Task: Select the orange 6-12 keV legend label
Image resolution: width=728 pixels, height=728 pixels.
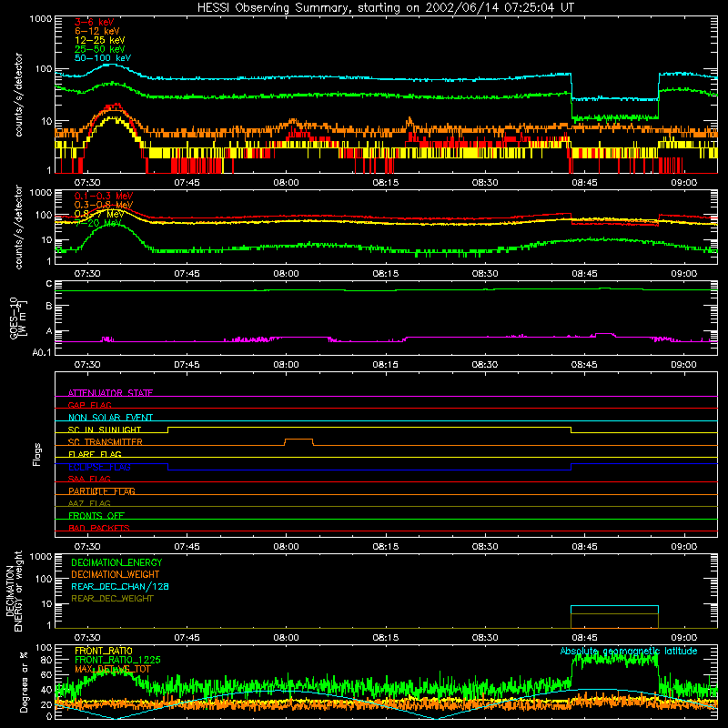Action: (x=97, y=31)
